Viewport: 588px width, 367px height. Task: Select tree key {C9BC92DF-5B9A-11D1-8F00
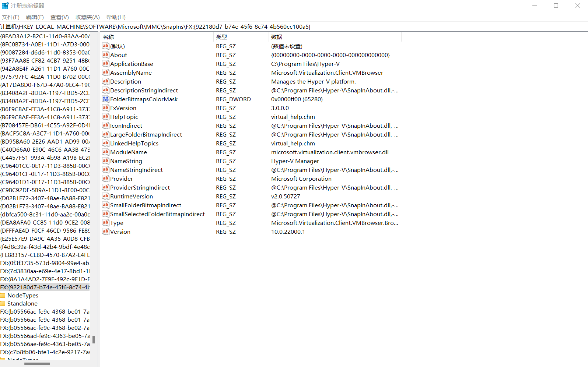coord(45,190)
